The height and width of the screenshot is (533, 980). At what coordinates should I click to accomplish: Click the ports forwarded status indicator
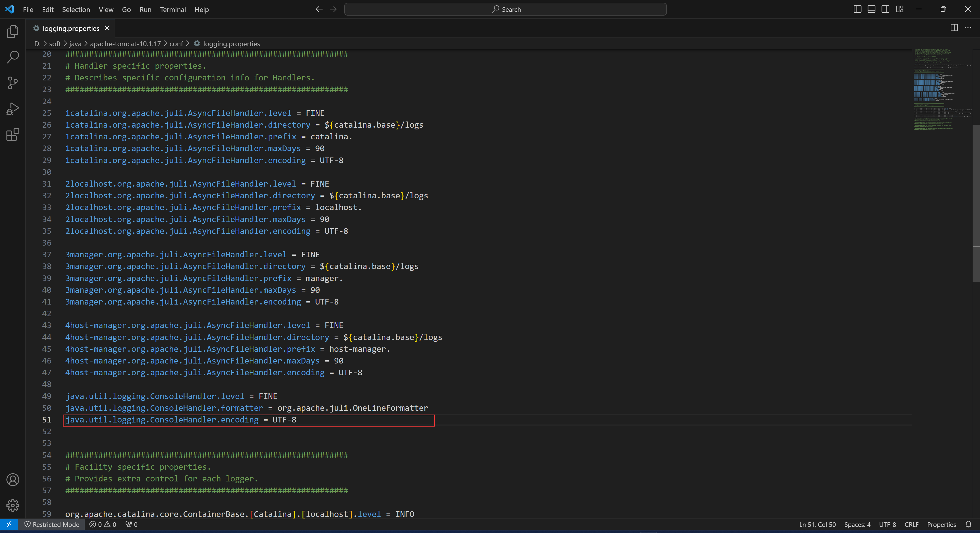(x=132, y=524)
